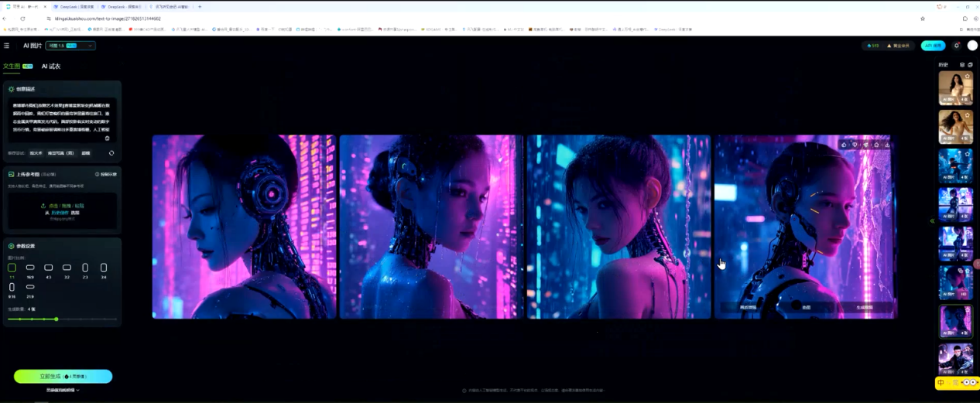Select the 9:16 aspect ratio option
980x403 pixels.
[12, 288]
